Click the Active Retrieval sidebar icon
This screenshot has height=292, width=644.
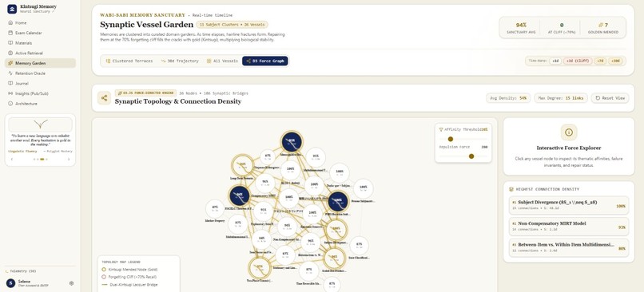[10, 53]
